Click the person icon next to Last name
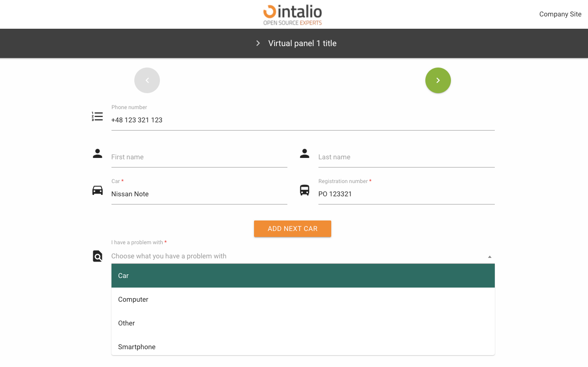Screen dimensions: 588x367 point(305,154)
